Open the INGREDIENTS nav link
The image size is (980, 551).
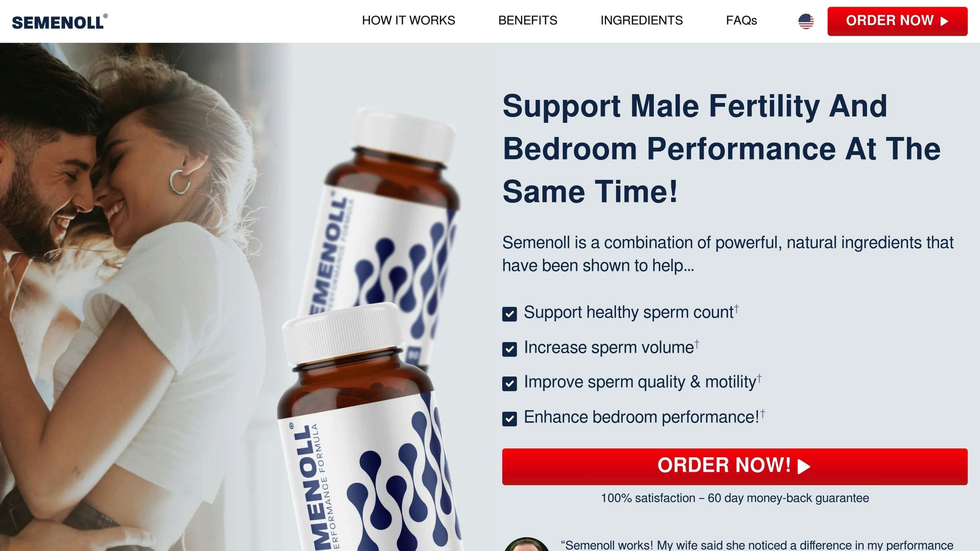click(x=642, y=21)
